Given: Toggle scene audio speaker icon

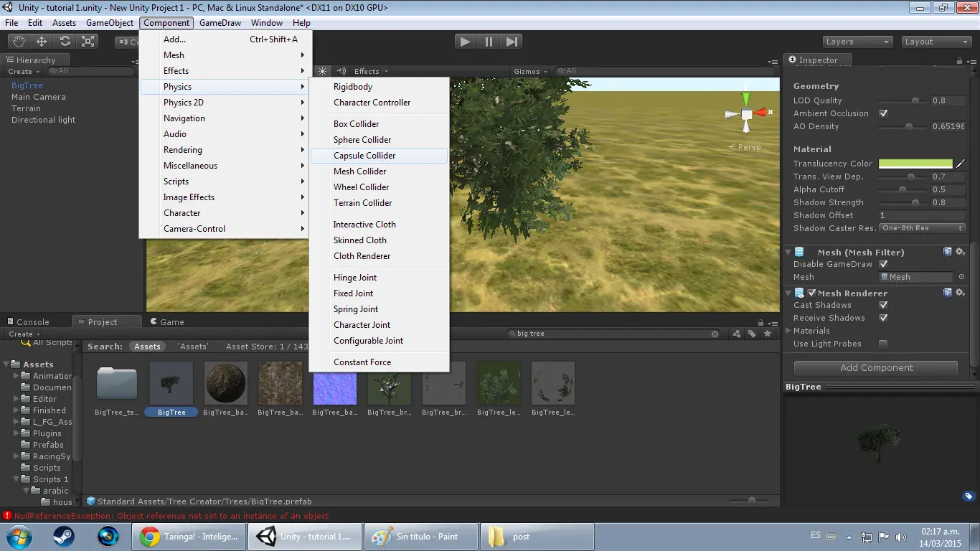Looking at the screenshot, I should [x=341, y=71].
